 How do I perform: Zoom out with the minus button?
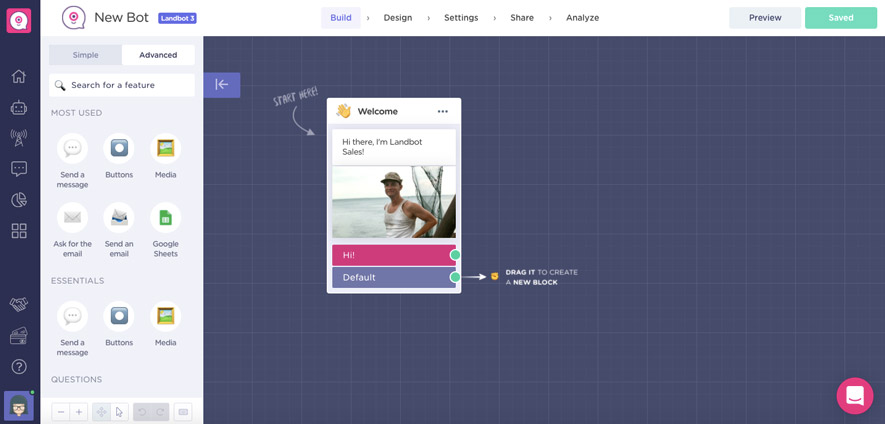(x=61, y=412)
